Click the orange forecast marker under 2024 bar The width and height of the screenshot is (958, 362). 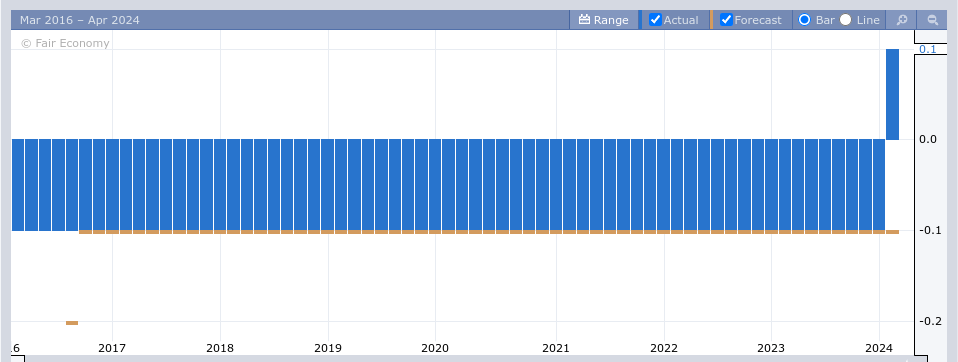pos(893,232)
